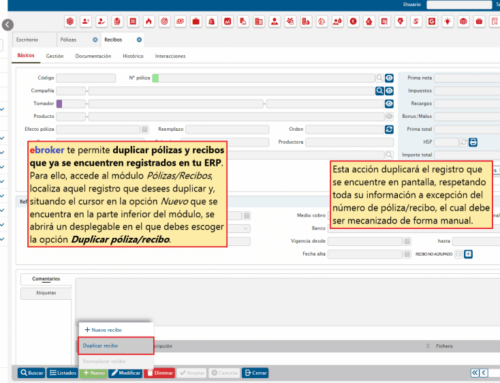This screenshot has width=500, height=383.
Task: Click the Buscar button
Action: 32,373
